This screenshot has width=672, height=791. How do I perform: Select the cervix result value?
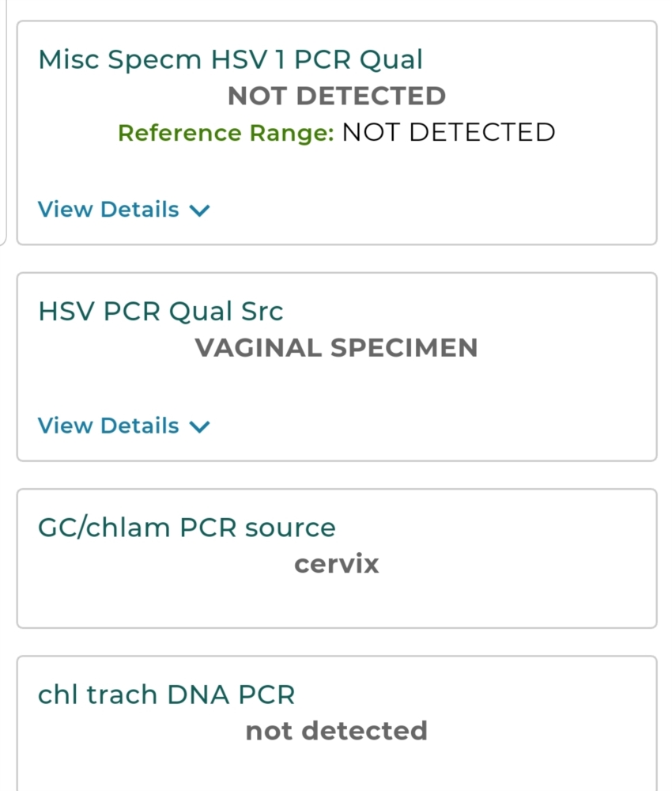[x=337, y=564]
